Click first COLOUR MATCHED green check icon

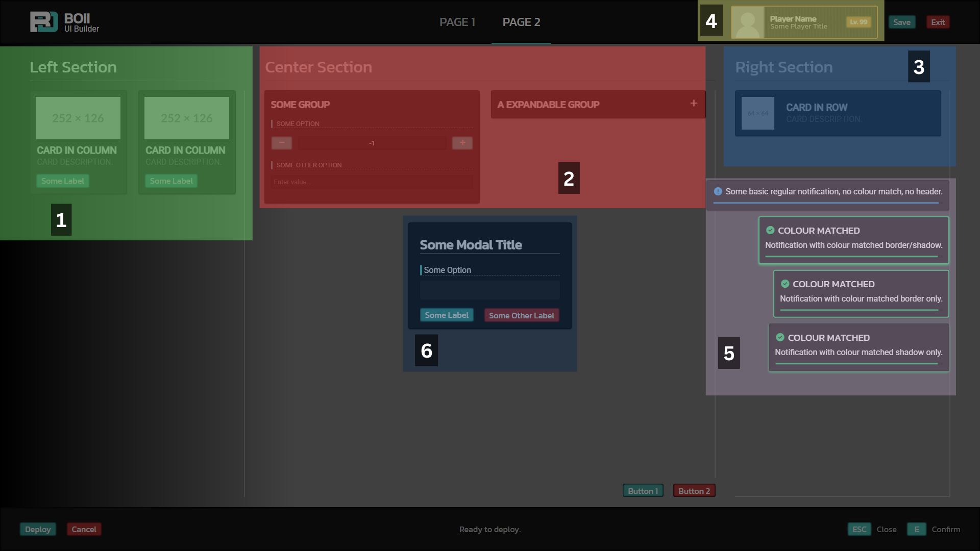tap(770, 230)
